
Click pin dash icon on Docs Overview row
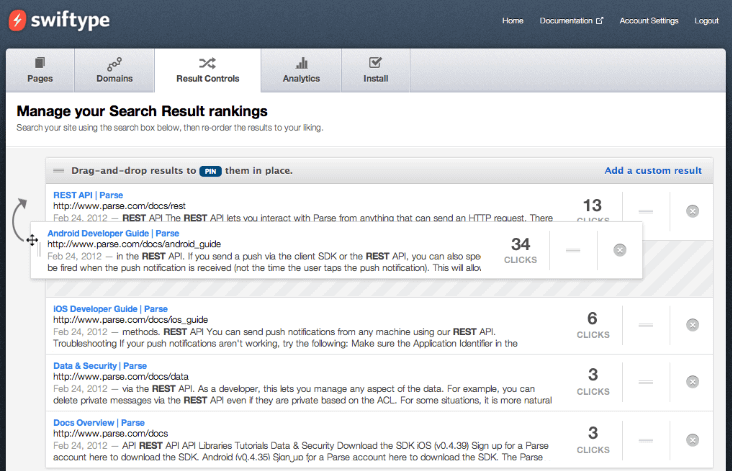pyautogui.click(x=646, y=440)
